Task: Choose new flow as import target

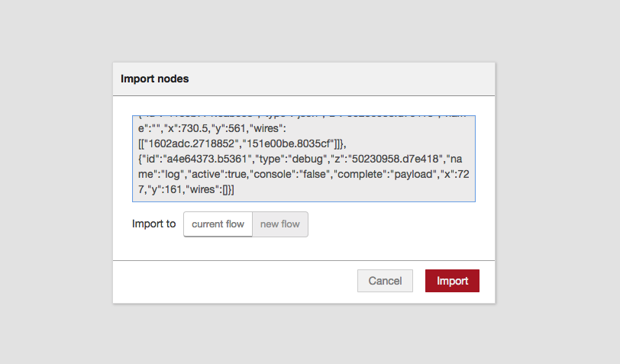Action: click(x=280, y=224)
